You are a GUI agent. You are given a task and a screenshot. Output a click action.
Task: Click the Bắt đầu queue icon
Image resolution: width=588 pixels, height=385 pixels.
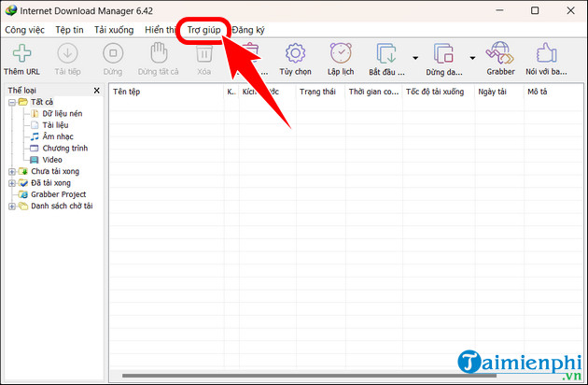coord(386,53)
